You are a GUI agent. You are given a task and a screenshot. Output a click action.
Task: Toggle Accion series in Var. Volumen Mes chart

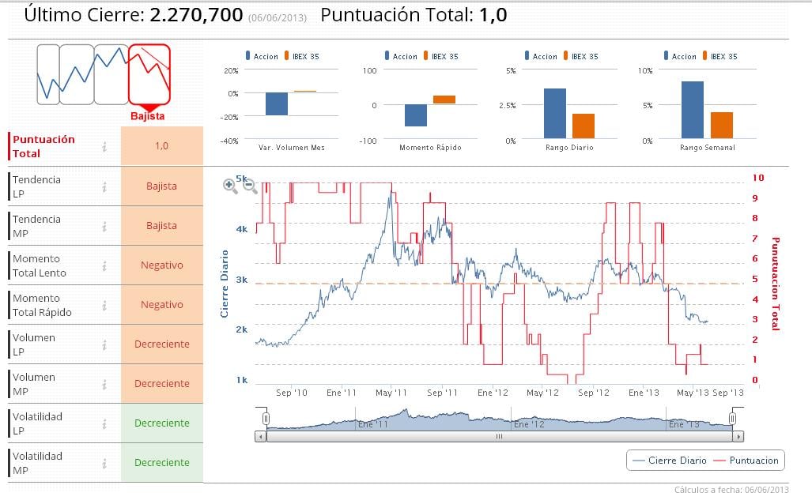pyautogui.click(x=262, y=56)
